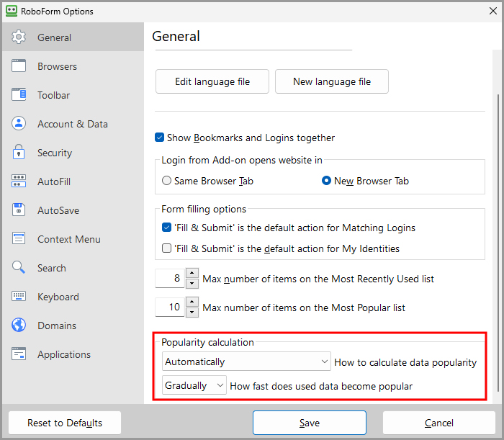This screenshot has height=440, width=504.
Task: Select the New Browser Tab radio option
Action: coord(326,181)
